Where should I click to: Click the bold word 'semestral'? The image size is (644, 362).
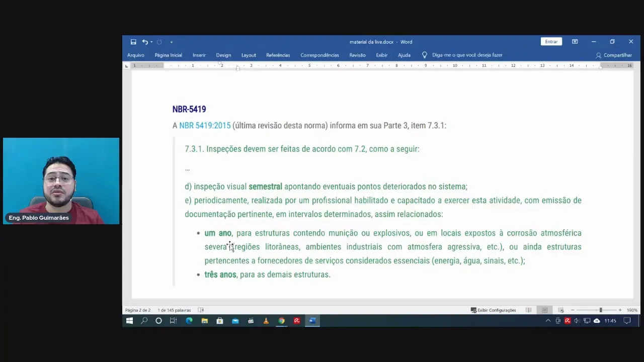click(265, 187)
